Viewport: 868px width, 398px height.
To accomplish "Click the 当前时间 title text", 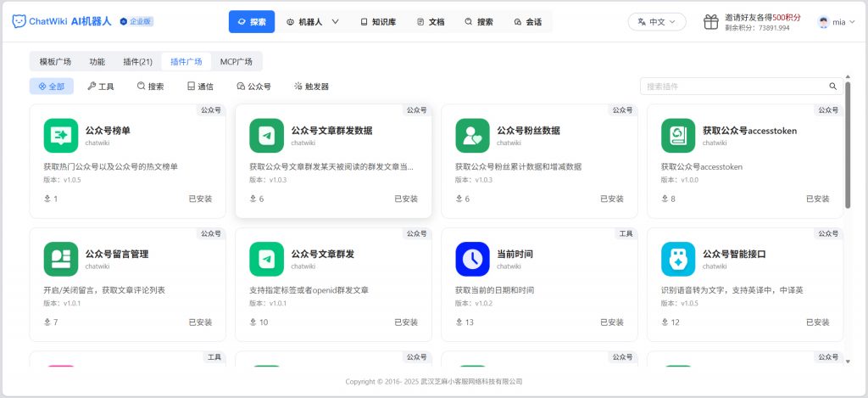I will point(515,254).
